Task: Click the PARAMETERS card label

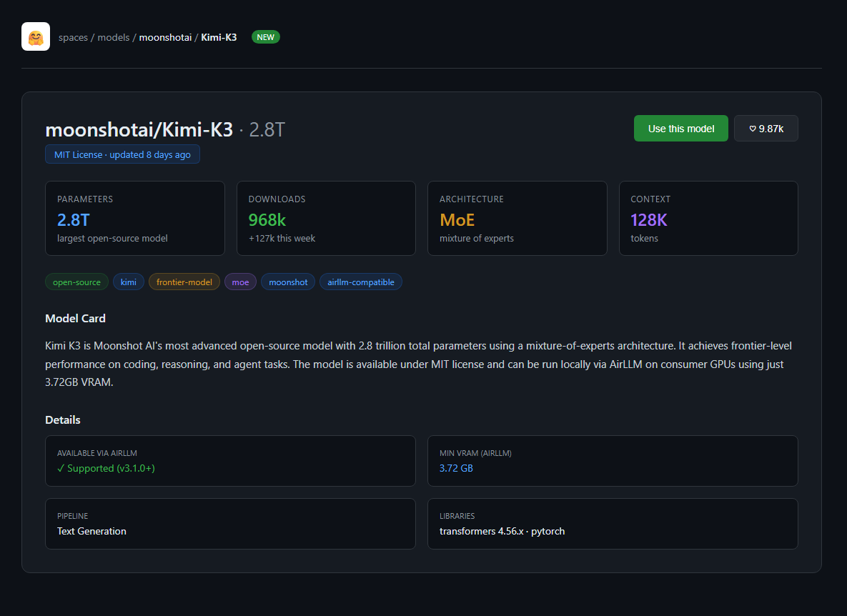Action: [x=85, y=199]
